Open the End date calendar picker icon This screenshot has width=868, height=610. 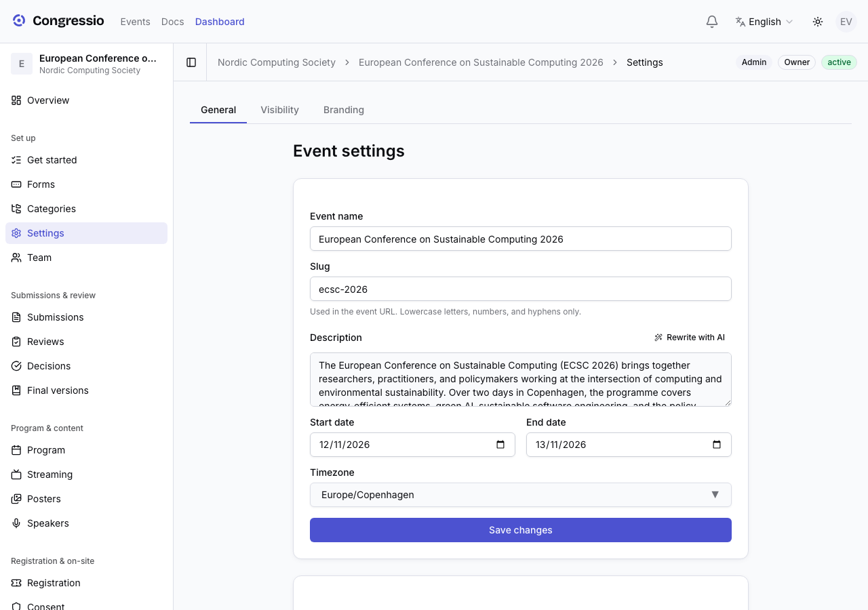click(x=717, y=445)
